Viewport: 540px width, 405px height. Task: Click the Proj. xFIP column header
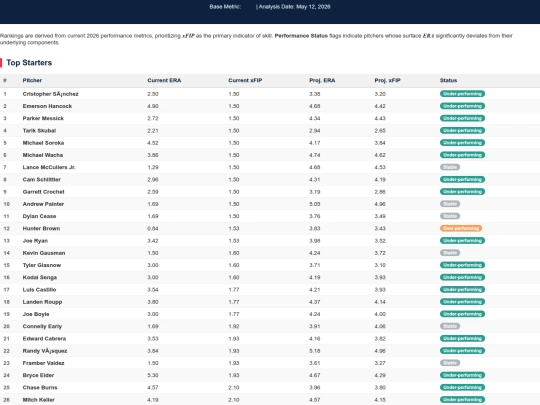tap(387, 80)
